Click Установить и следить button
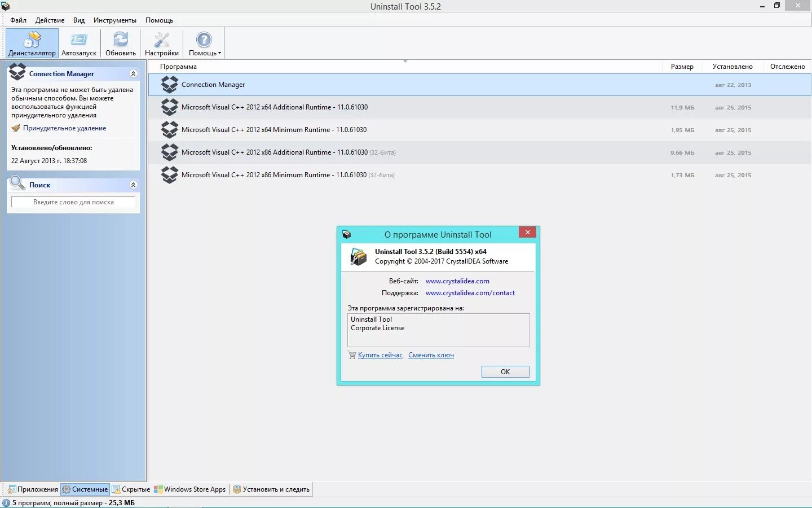The image size is (812, 508). tap(271, 489)
